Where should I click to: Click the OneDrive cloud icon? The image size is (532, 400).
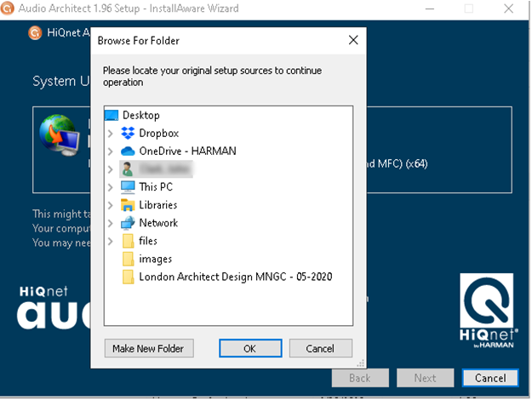tap(128, 151)
